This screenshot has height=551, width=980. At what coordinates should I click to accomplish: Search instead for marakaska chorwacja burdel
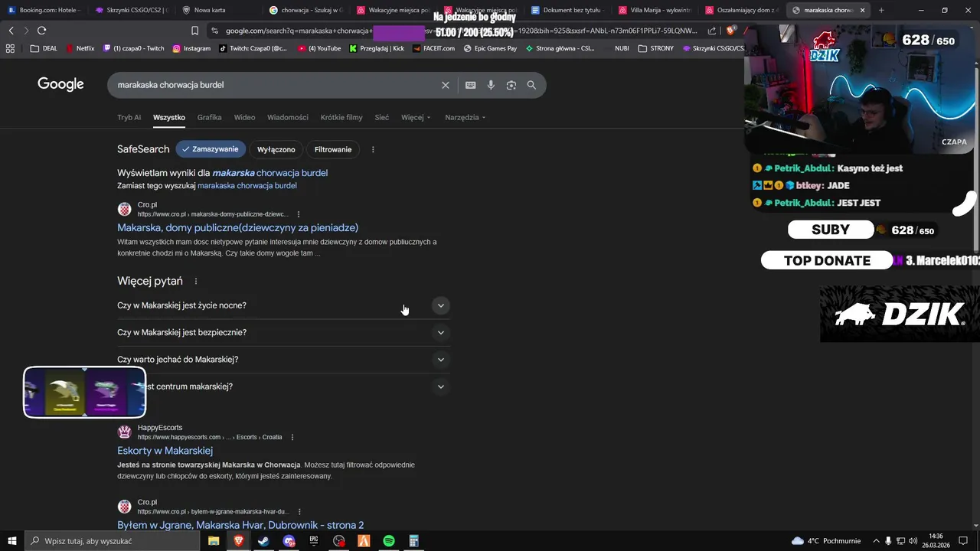[247, 186]
